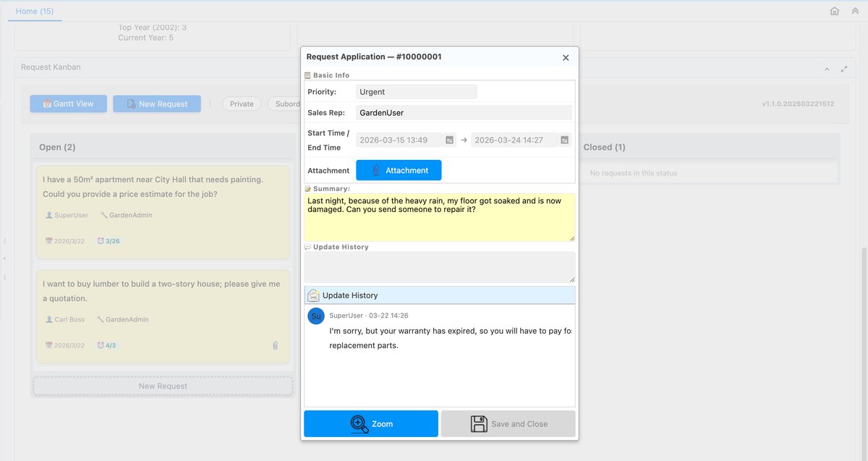Open the Sales Rep field showing GardenUser
868x461 pixels.
(464, 113)
